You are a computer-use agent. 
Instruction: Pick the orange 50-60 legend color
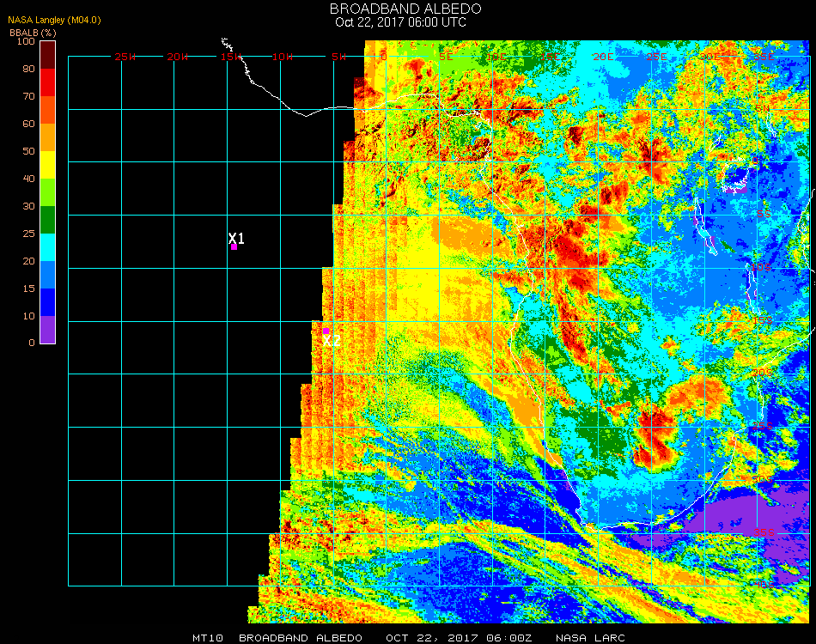point(47,137)
